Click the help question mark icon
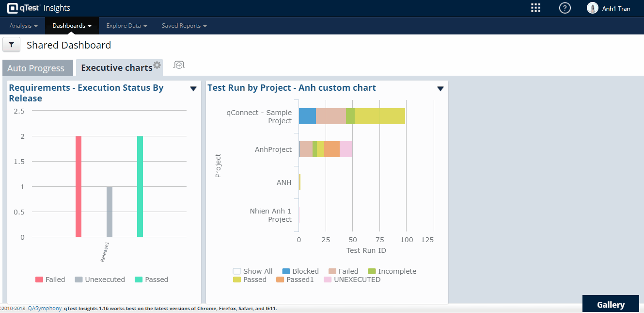This screenshot has width=644, height=313. point(565,8)
